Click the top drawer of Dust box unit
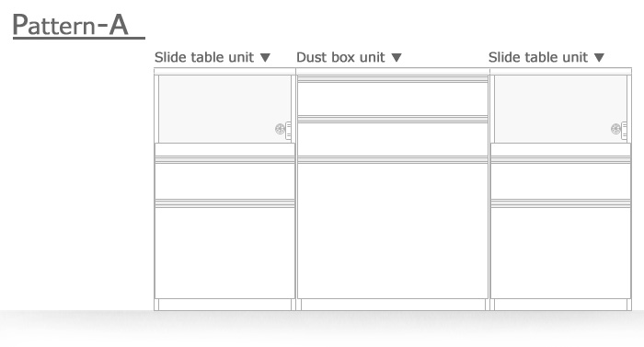 [x=393, y=98]
